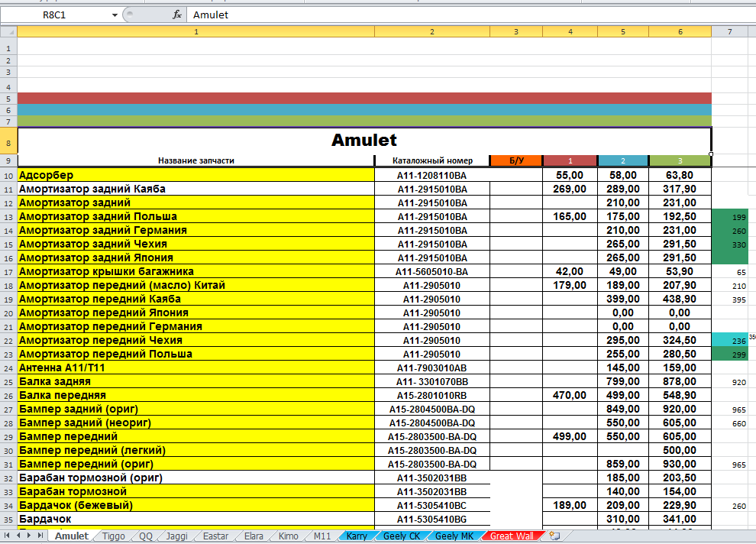The height and width of the screenshot is (544, 756).
Task: Switch to the Kimo sheet tab
Action: click(x=289, y=536)
